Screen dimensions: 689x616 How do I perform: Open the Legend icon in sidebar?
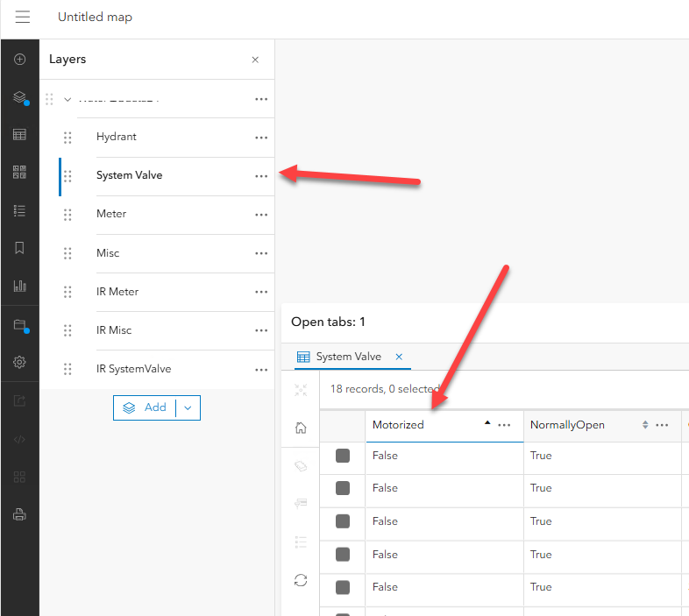click(19, 210)
